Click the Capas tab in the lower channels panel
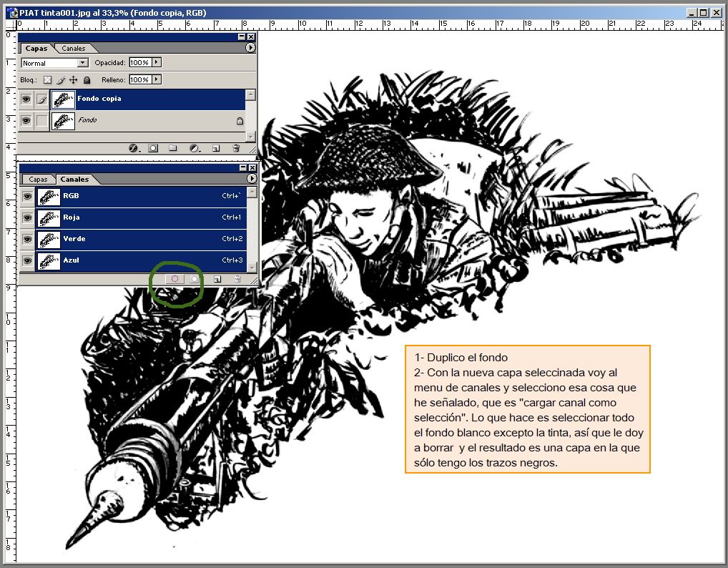The height and width of the screenshot is (568, 728). tap(38, 180)
